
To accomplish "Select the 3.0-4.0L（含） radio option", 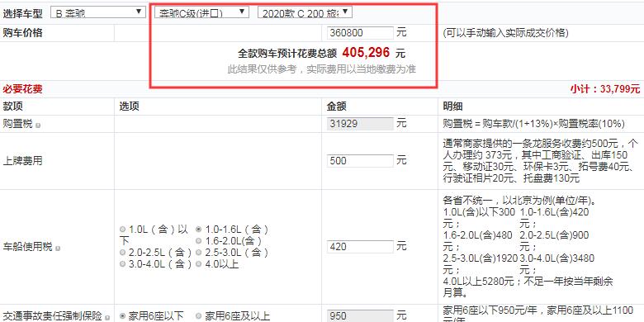I will 122,264.
